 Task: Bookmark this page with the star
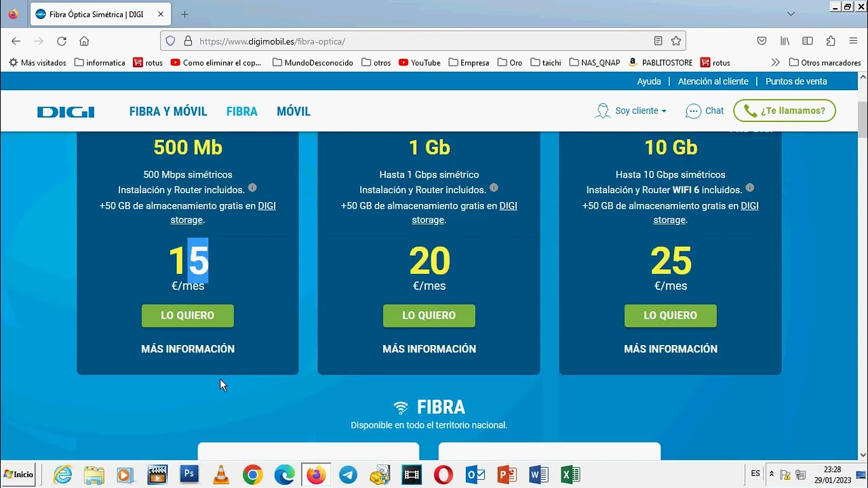tap(676, 41)
